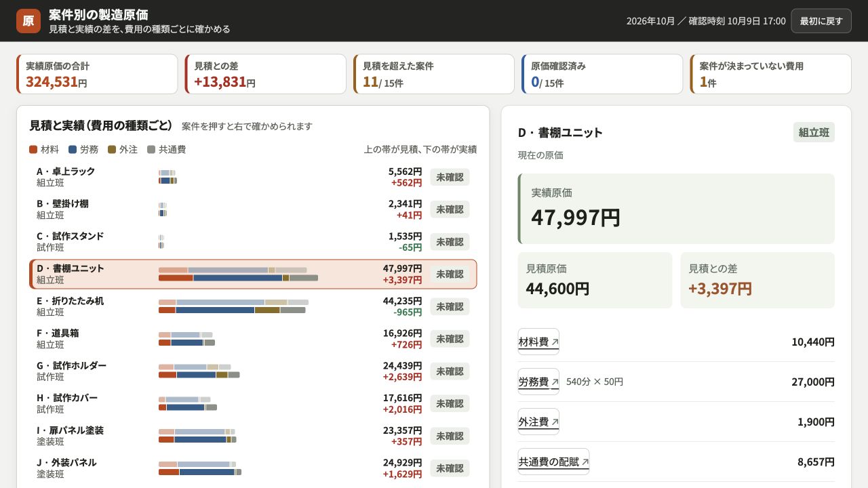This screenshot has height=488, width=868.
Task: Click the 実績原価の合計 summary card
Action: tap(97, 75)
